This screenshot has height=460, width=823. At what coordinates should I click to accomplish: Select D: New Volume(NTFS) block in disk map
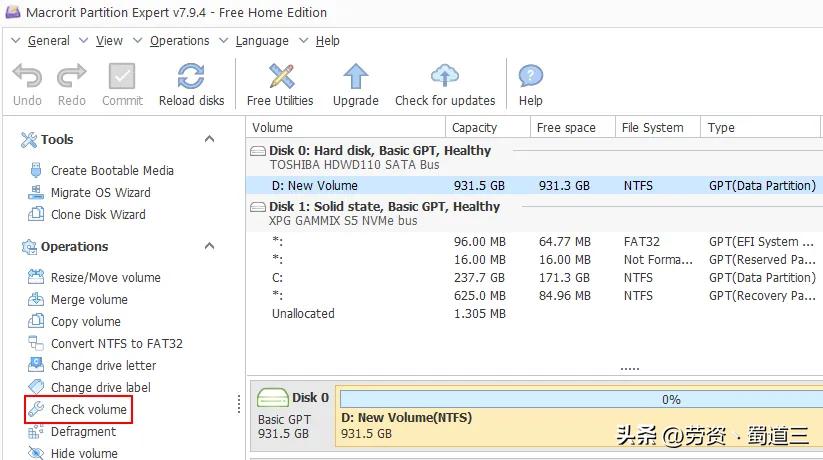pyautogui.click(x=579, y=417)
